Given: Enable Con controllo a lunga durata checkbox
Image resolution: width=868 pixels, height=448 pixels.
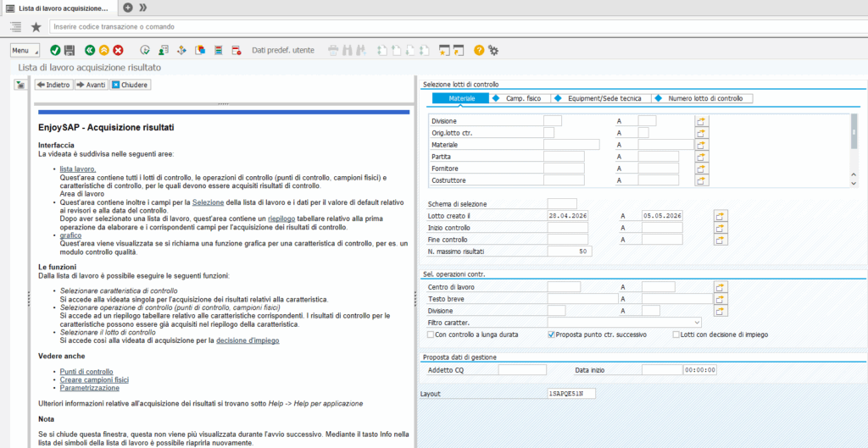Looking at the screenshot, I should pos(431,335).
